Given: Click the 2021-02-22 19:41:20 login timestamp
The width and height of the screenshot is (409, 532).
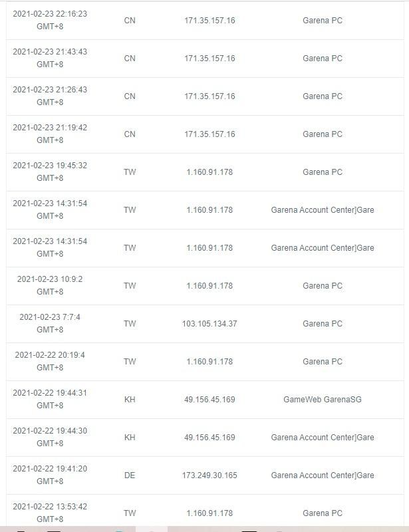Looking at the screenshot, I should (50, 475).
